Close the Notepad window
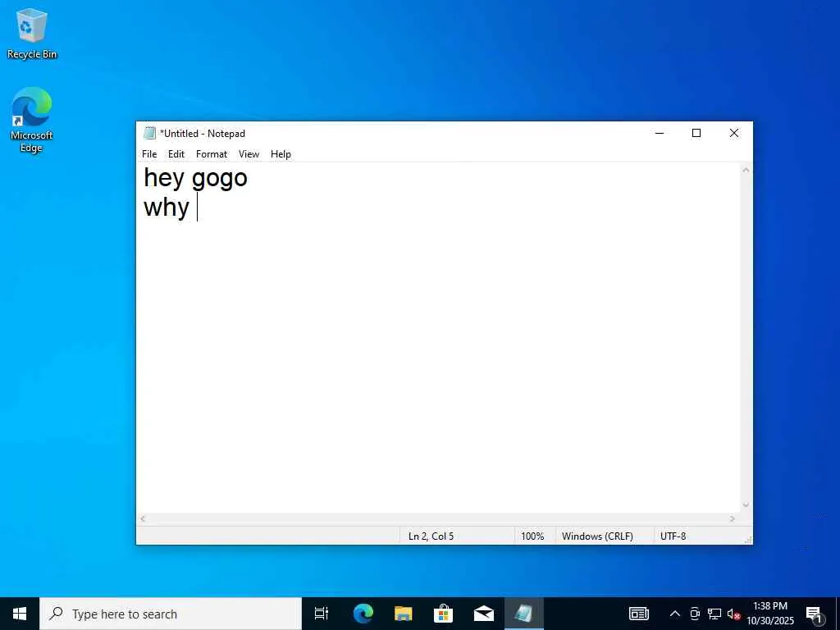The height and width of the screenshot is (630, 840). pyautogui.click(x=734, y=133)
